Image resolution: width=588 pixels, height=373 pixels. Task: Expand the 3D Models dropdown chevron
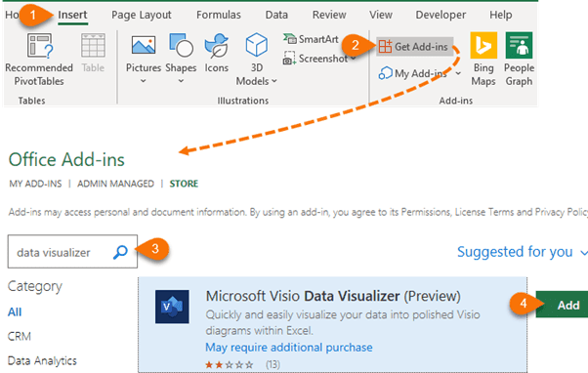[x=274, y=81]
